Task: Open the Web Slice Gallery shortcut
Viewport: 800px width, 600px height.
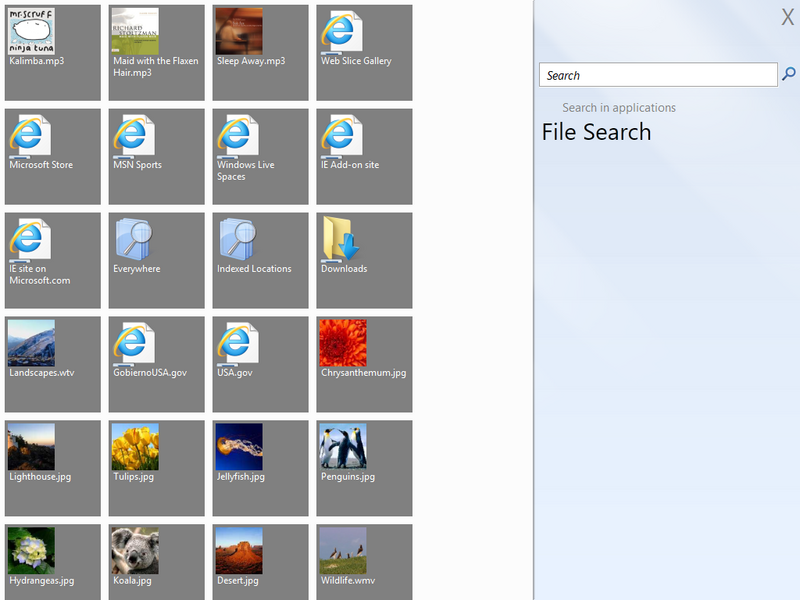Action: click(364, 53)
